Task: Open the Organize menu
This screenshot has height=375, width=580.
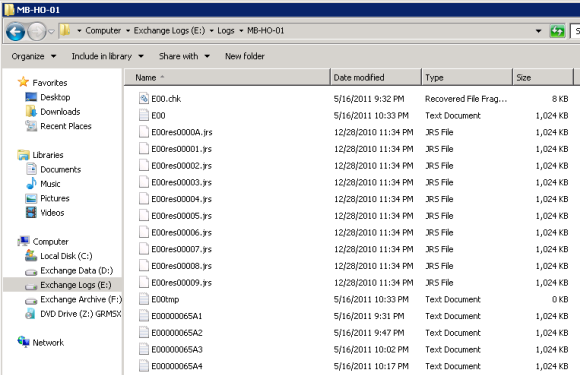Action: [34, 56]
